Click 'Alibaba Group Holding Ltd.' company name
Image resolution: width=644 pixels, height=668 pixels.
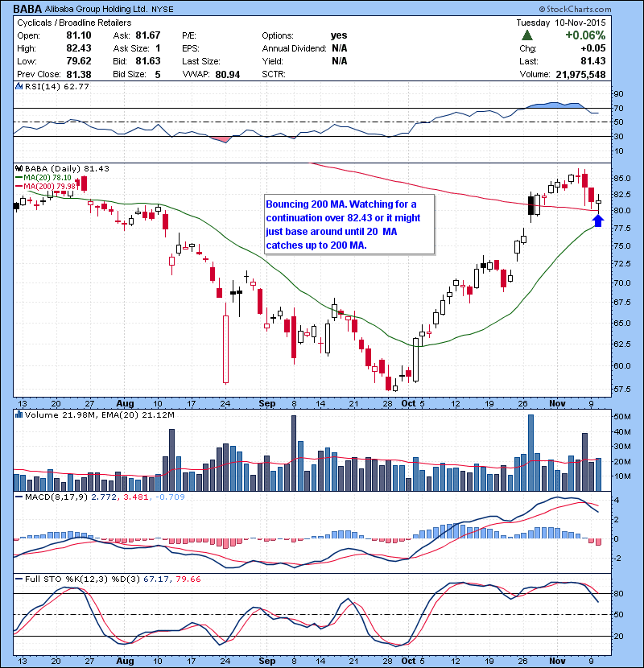96,9
